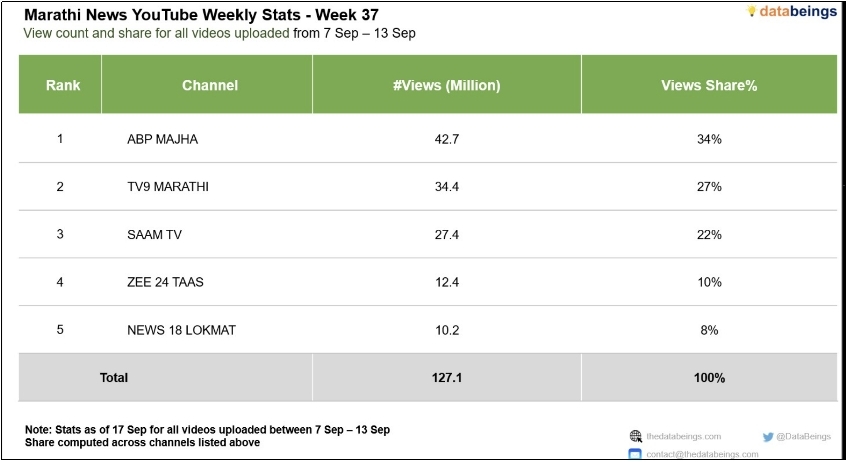The image size is (848, 462).
Task: Click the ZEE 24 TAAS row label
Action: tap(165, 282)
